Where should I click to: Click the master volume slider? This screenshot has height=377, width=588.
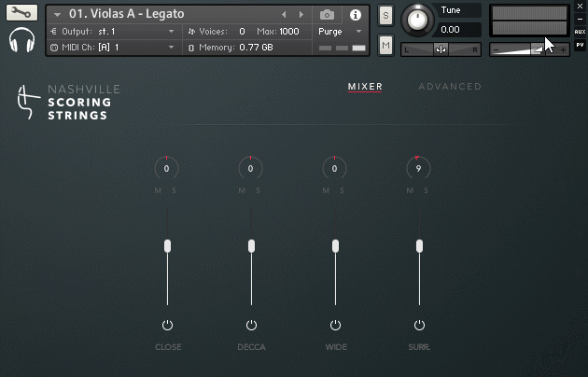pyautogui.click(x=529, y=49)
